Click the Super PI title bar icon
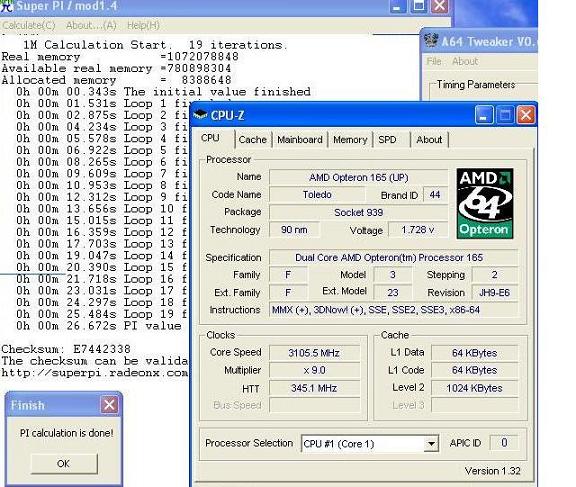Image resolution: width=576 pixels, height=487 pixels. [x=6, y=6]
